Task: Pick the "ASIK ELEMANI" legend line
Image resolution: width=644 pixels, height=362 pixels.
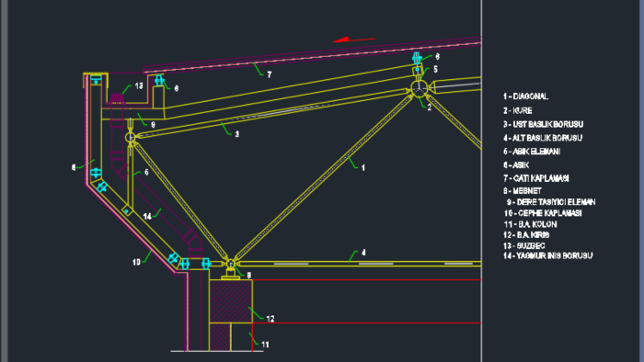Action: coord(532,152)
